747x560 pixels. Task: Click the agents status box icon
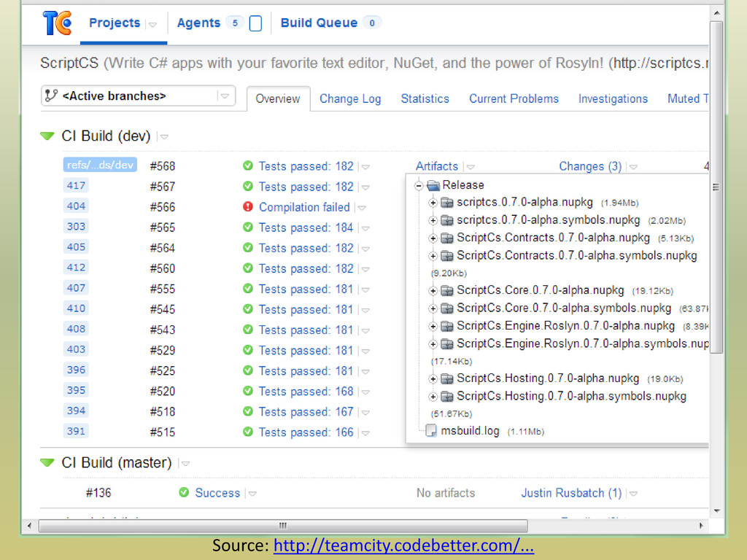tap(255, 23)
